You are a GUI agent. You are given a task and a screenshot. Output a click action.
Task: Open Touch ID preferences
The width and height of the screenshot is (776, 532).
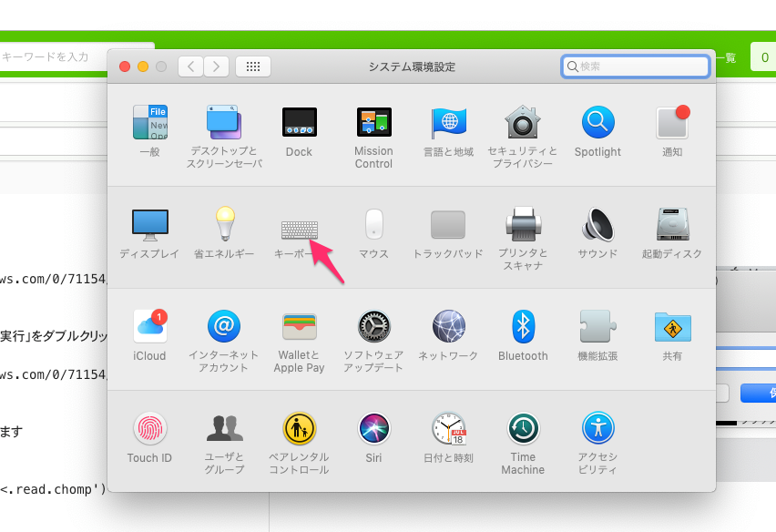pos(150,428)
